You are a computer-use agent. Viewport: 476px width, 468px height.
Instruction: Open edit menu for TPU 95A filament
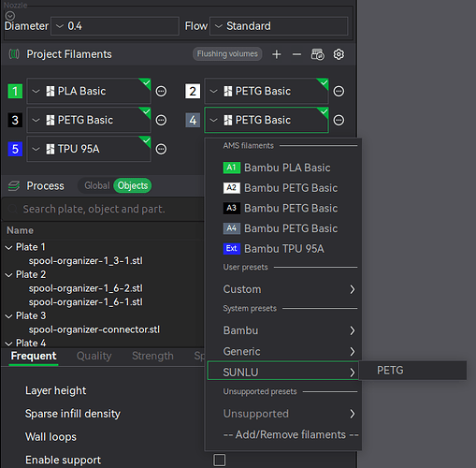click(x=161, y=149)
